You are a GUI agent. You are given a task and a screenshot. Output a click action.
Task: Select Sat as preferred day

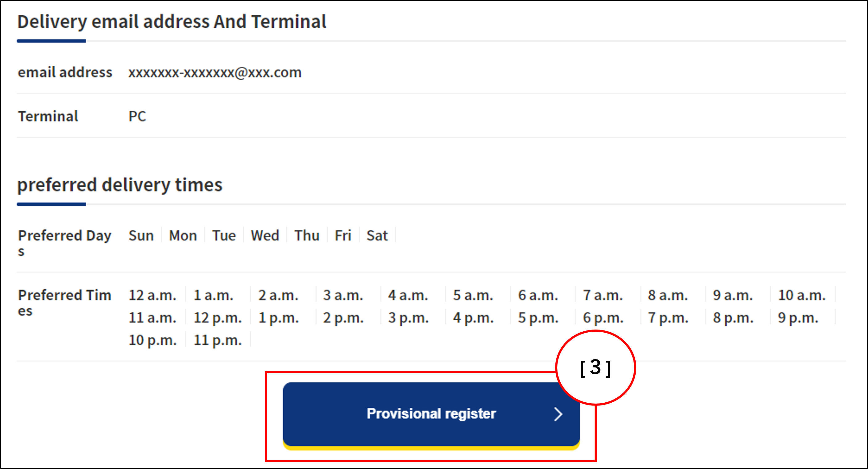click(377, 235)
